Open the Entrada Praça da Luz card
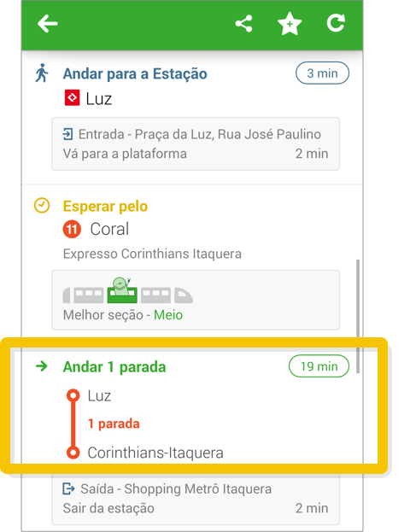The image size is (410, 532). 196,143
